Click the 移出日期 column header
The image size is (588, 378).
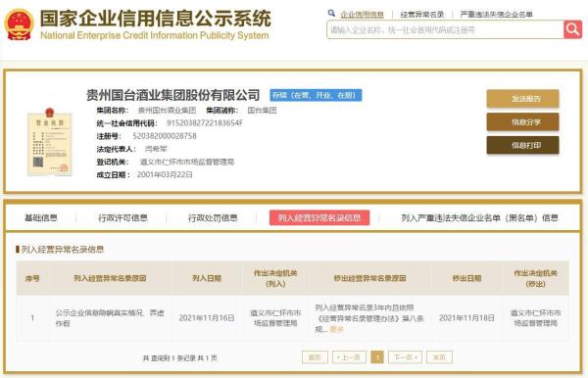pos(466,278)
